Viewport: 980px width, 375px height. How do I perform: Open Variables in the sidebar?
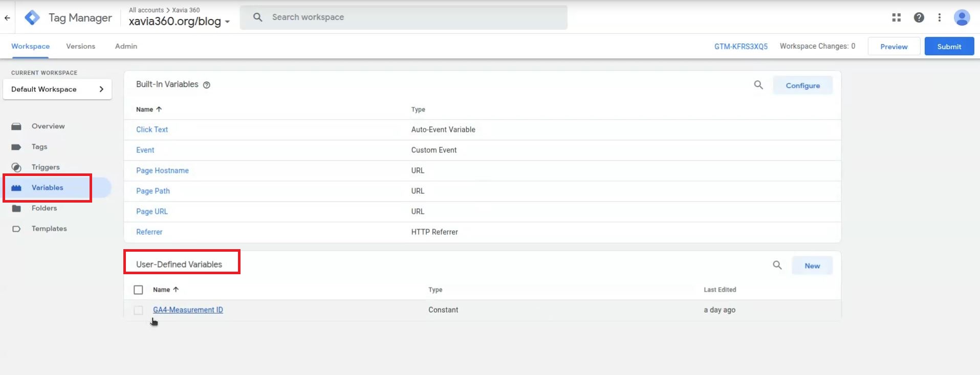coord(48,188)
